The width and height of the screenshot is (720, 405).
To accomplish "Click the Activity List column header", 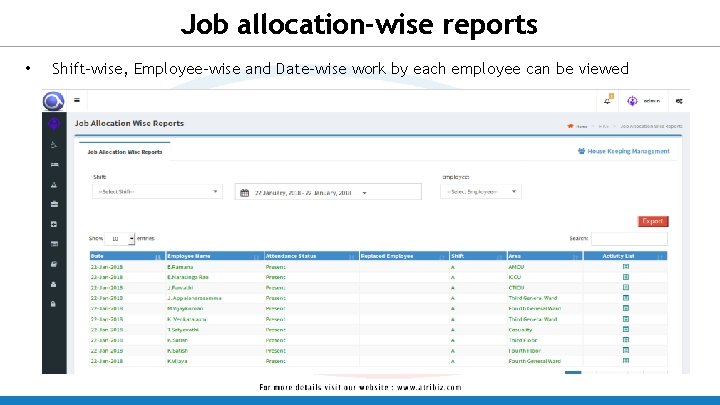I will (625, 256).
